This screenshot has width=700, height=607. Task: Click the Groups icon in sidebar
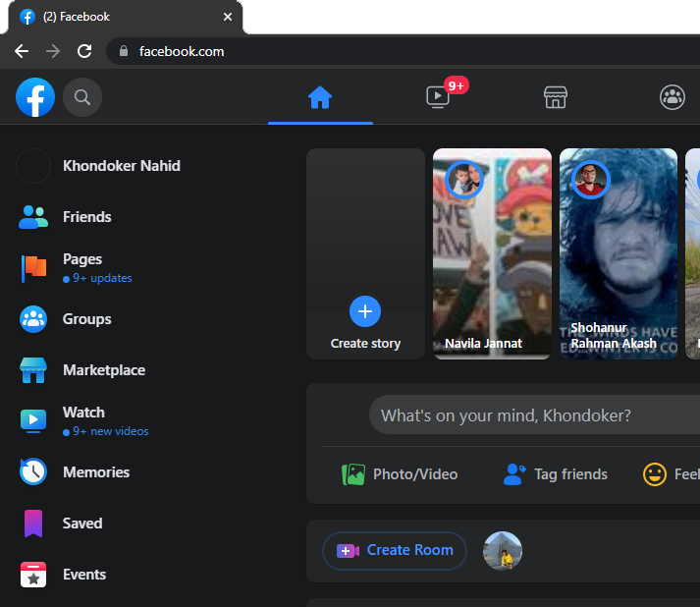33,319
